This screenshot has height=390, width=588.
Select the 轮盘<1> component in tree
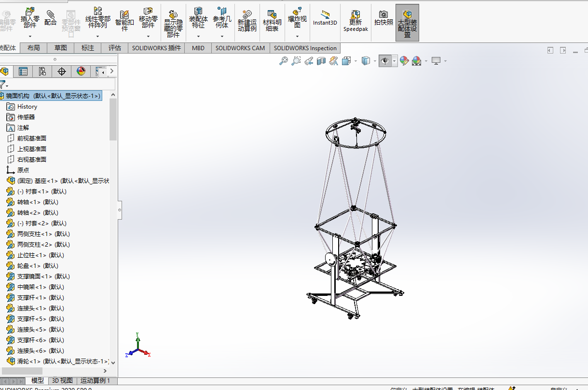[x=38, y=266]
